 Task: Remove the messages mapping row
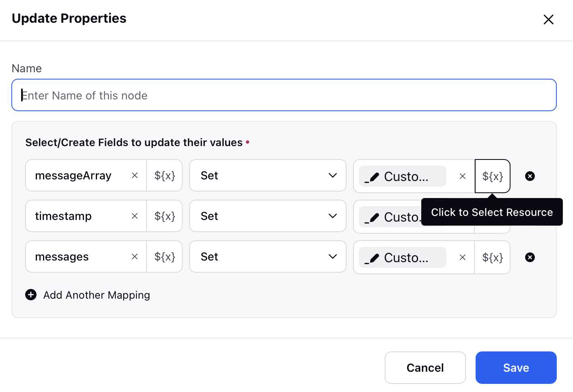tap(530, 257)
